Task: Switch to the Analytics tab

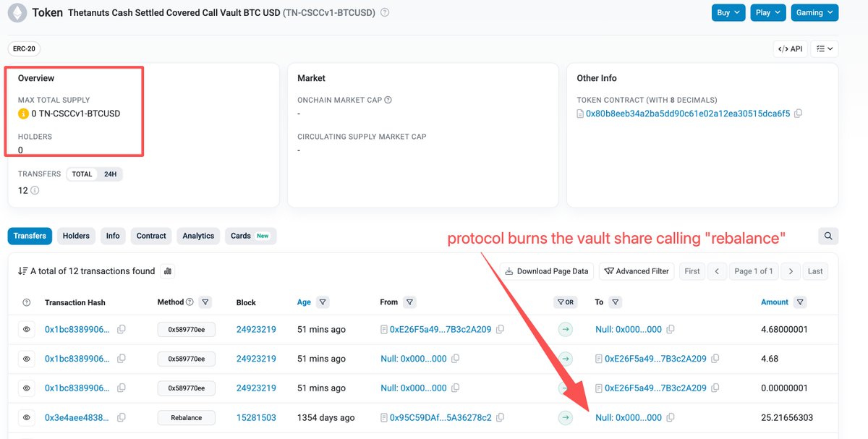Action: [198, 236]
